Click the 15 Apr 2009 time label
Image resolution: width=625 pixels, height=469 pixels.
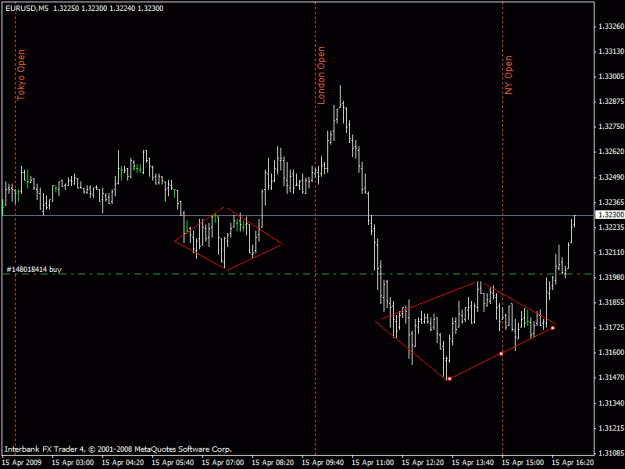[22, 463]
